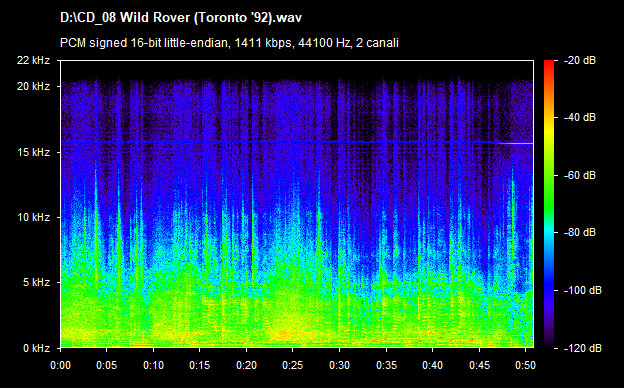The width and height of the screenshot is (624, 388).
Task: Click the file path title text
Action: coord(181,18)
